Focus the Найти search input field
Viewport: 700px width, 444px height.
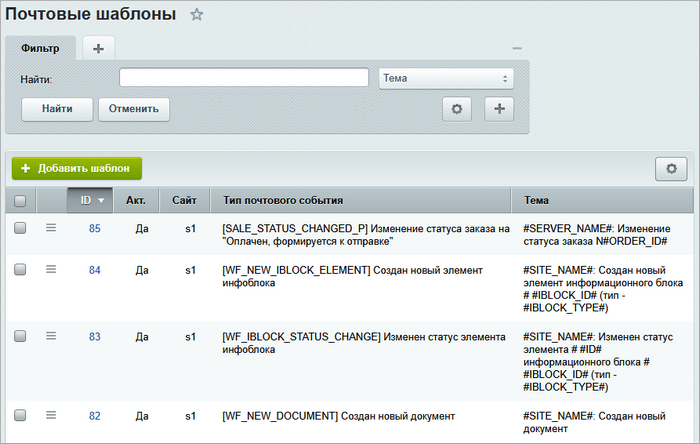244,78
